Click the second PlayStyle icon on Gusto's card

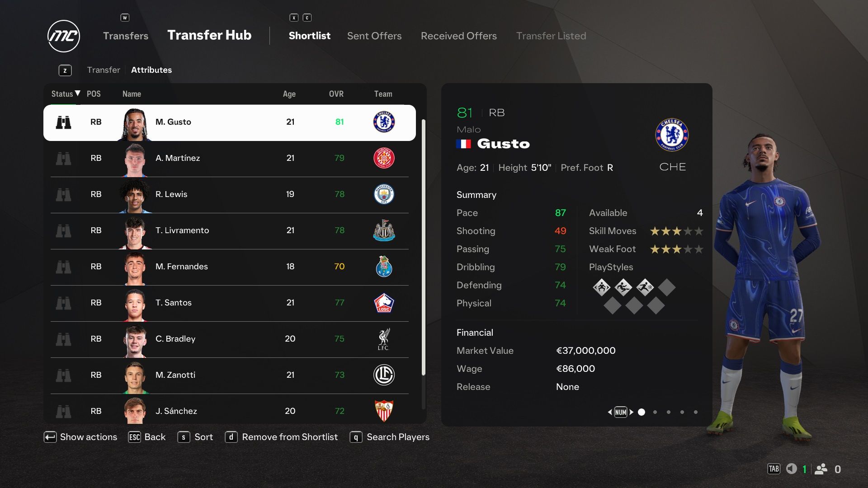(x=622, y=288)
